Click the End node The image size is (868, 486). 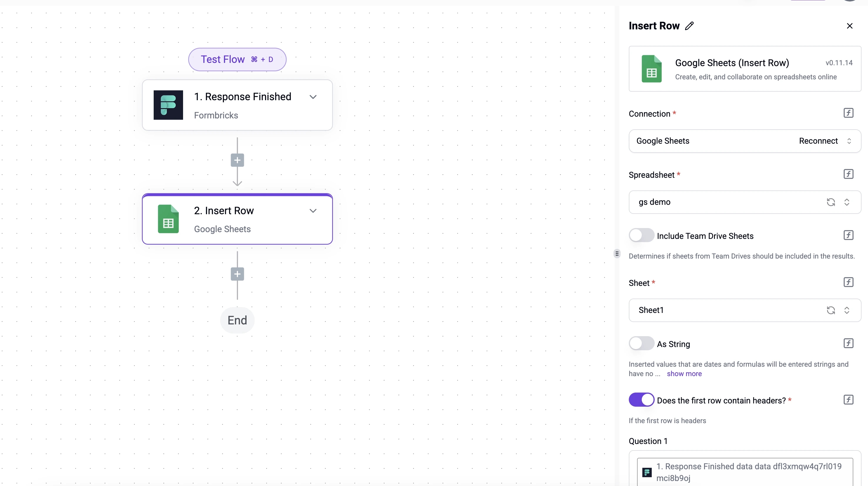(x=237, y=320)
